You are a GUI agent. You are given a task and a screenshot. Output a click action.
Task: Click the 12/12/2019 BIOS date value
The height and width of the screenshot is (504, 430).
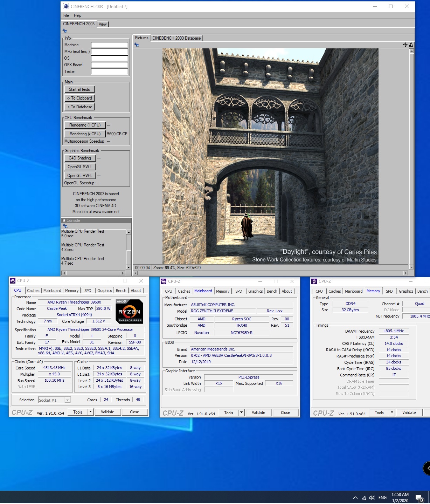pos(242,362)
